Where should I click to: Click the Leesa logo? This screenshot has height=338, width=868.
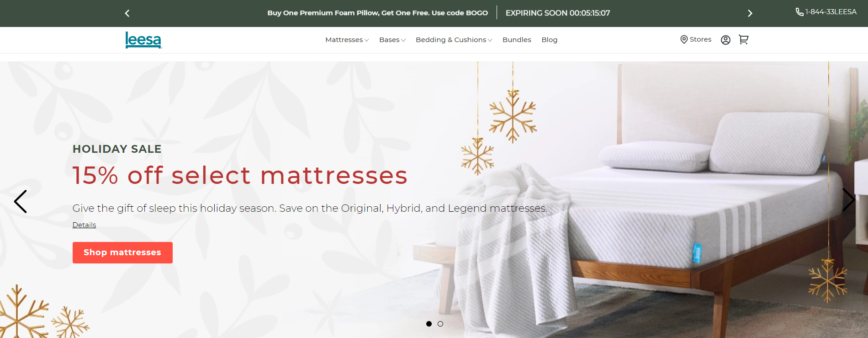[143, 40]
